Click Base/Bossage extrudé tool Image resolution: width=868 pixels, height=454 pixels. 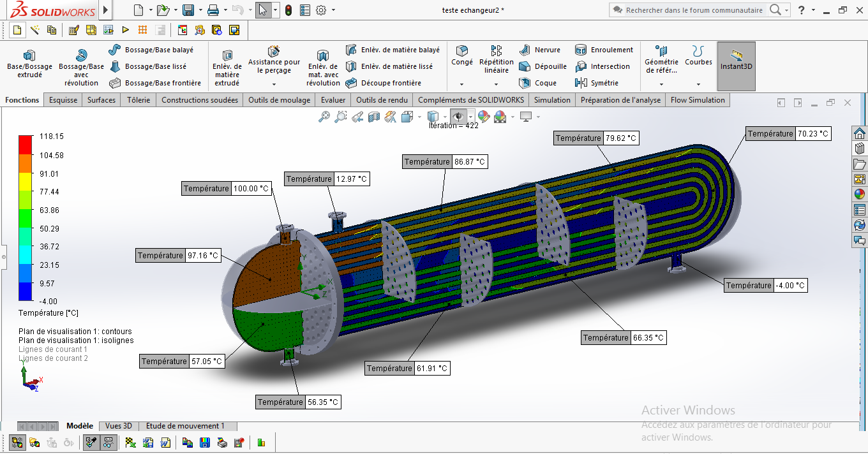click(29, 63)
